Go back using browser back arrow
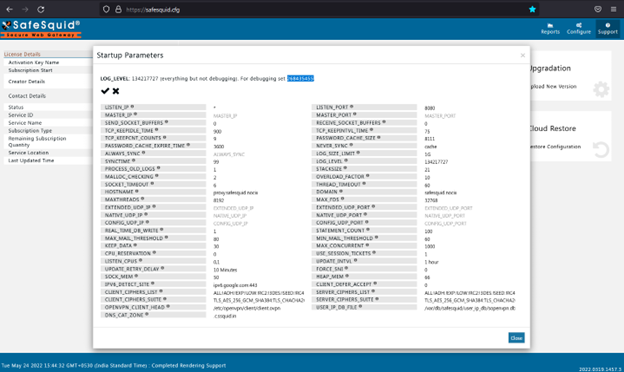The width and height of the screenshot is (624, 372). click(10, 9)
